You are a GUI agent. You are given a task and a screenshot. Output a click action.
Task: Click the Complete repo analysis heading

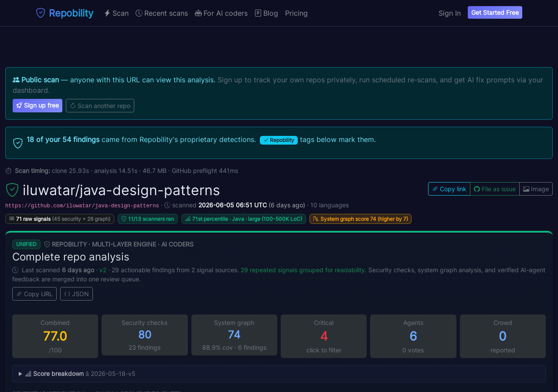tap(71, 257)
